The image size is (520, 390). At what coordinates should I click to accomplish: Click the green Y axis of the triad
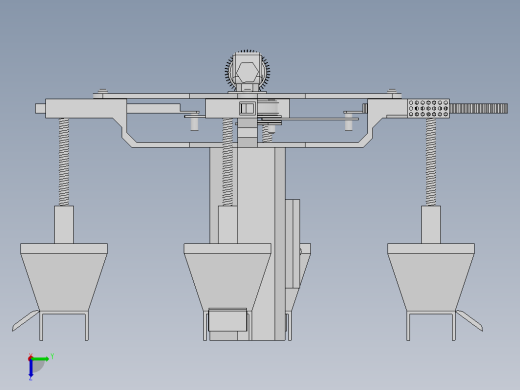[41, 359]
